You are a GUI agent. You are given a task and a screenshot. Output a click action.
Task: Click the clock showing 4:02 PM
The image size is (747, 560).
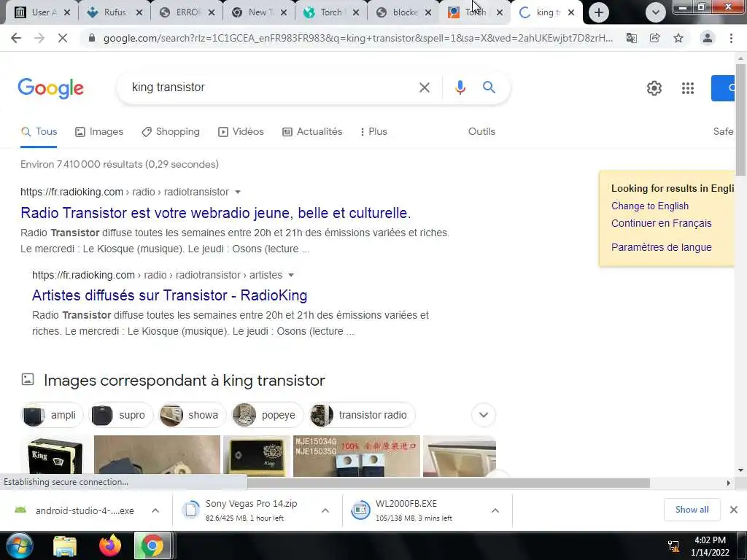[x=710, y=540]
